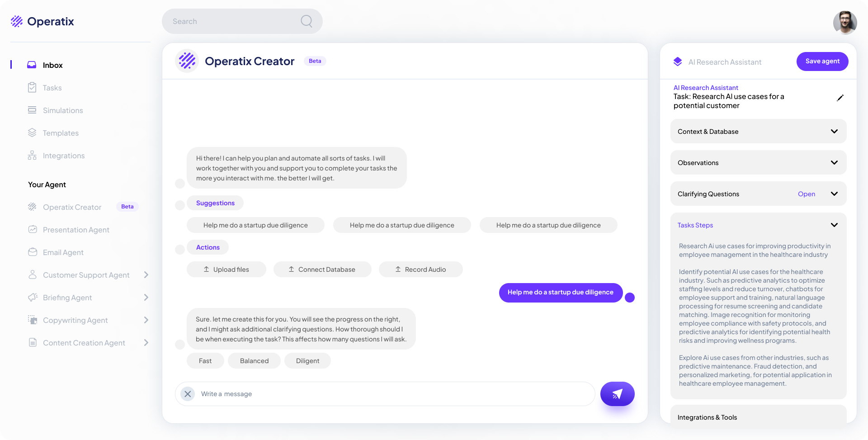The image size is (868, 440).
Task: Pick the Diligent thoroughness option
Action: tap(307, 361)
